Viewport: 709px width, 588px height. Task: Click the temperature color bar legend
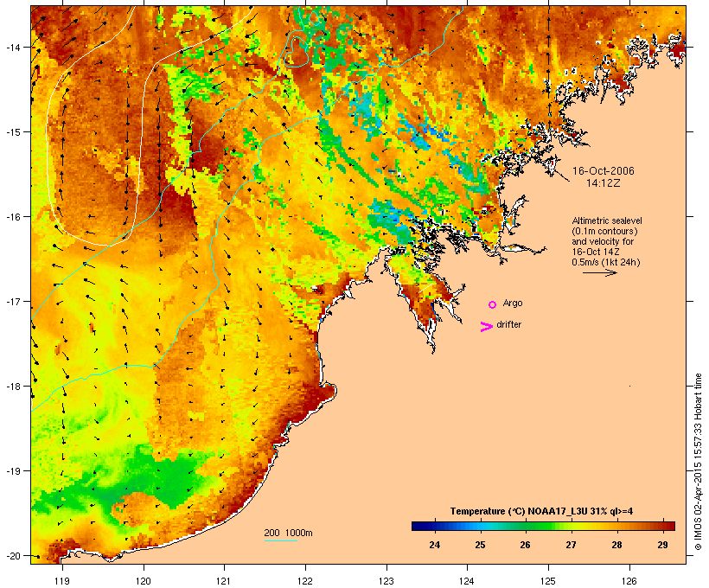[543, 526]
